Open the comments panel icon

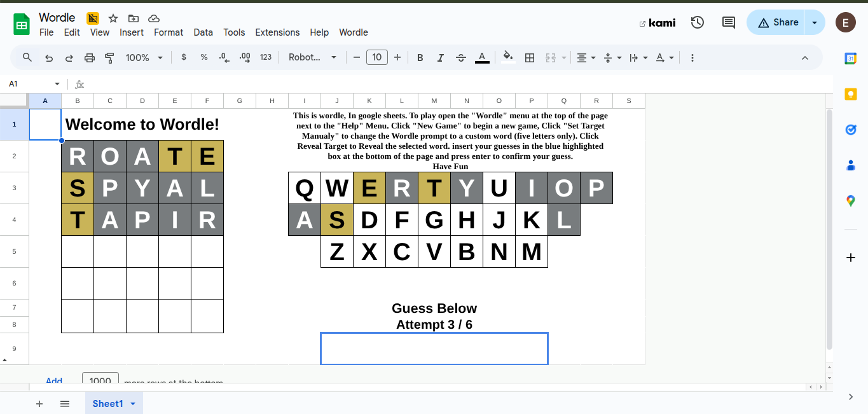(729, 22)
